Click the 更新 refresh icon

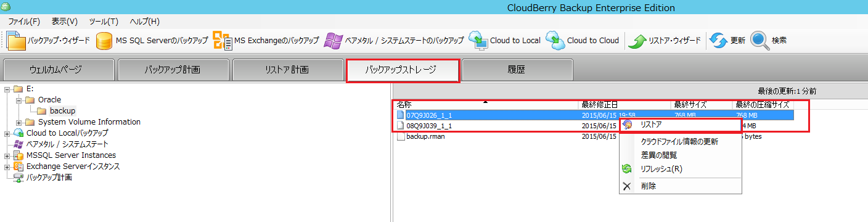[719, 41]
